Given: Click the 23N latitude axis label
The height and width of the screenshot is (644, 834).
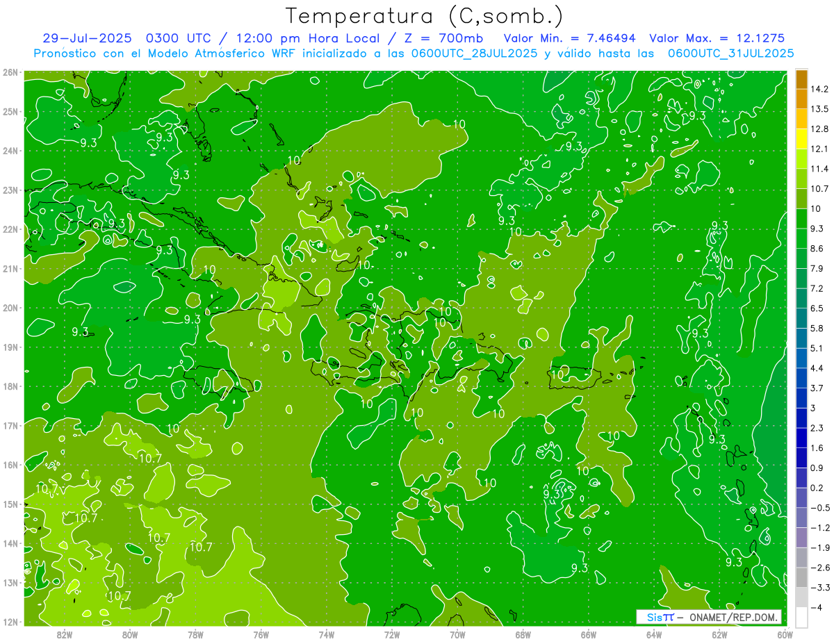Looking at the screenshot, I should tap(10, 190).
